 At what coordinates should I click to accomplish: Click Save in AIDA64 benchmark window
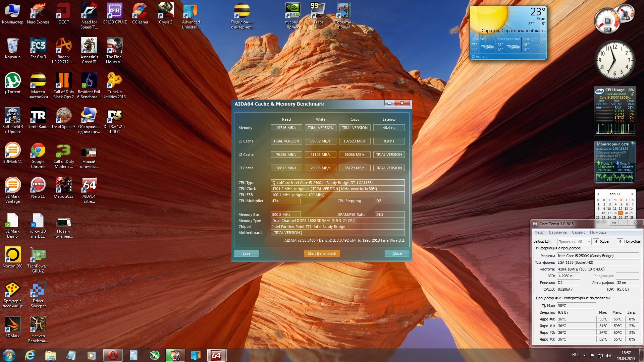tap(246, 253)
